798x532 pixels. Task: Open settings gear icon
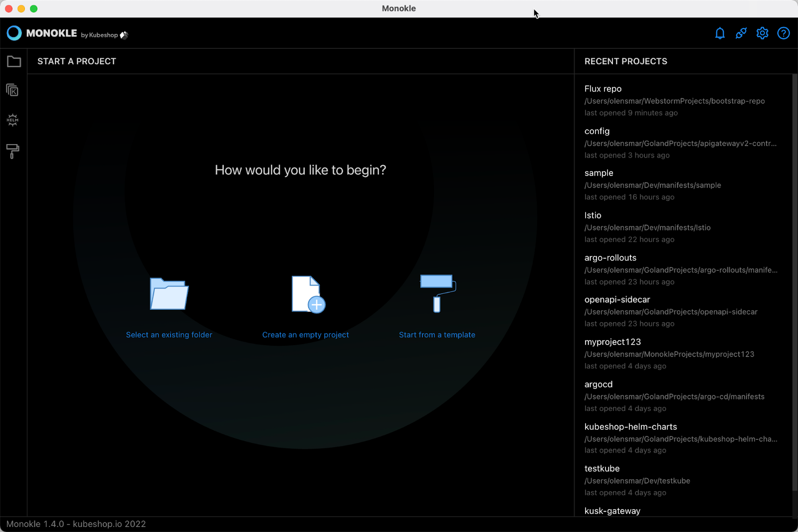click(762, 33)
